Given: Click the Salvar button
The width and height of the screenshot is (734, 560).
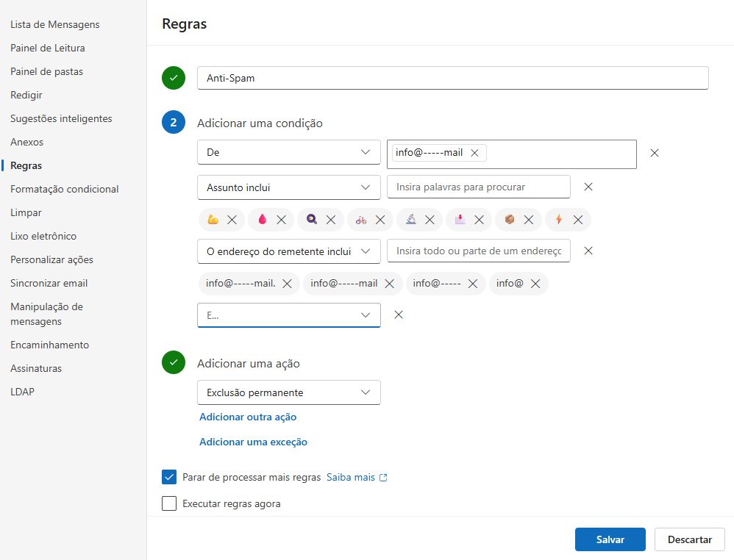Looking at the screenshot, I should point(610,539).
